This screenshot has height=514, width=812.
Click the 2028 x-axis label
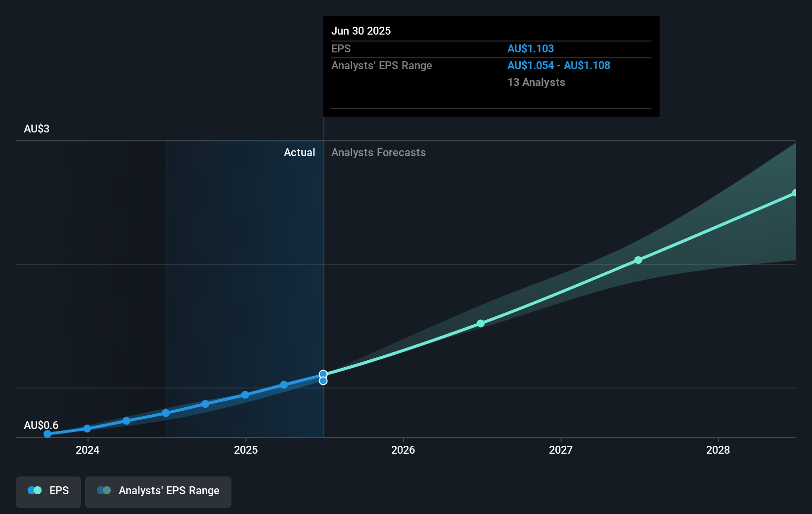point(718,450)
